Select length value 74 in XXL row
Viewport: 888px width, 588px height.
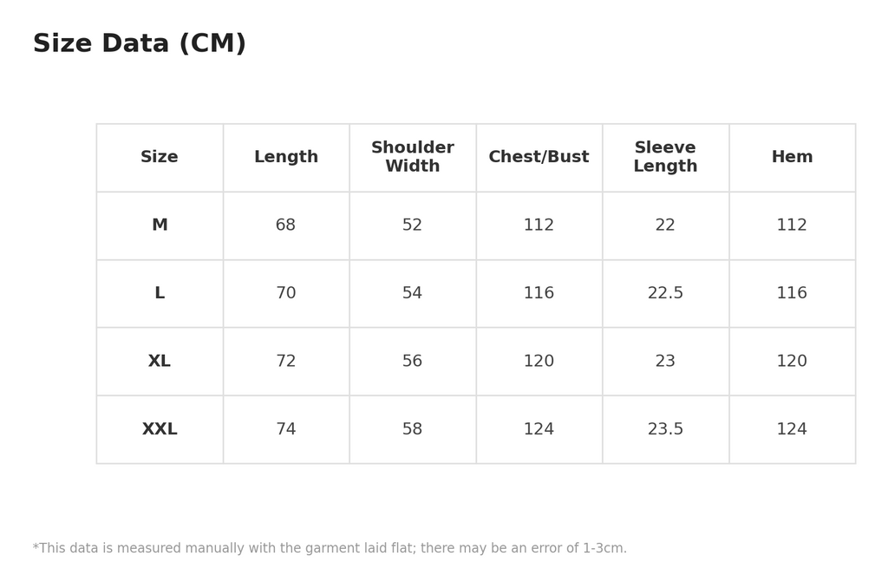[285, 428]
